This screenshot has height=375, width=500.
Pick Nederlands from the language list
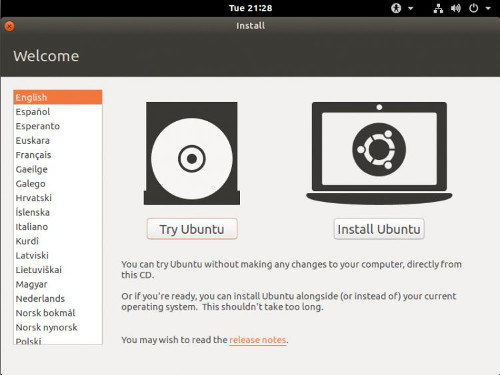[58, 298]
